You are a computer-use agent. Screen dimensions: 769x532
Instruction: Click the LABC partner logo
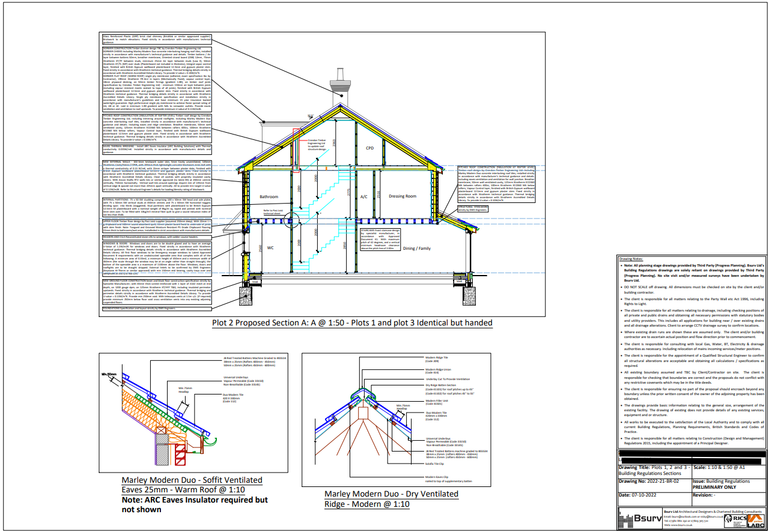756,520
